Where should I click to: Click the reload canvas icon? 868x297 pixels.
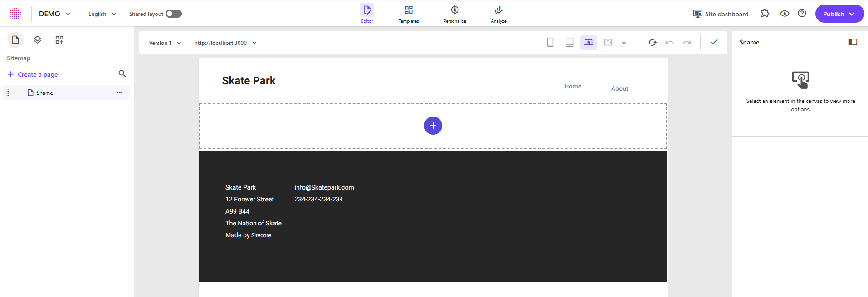[x=652, y=43]
